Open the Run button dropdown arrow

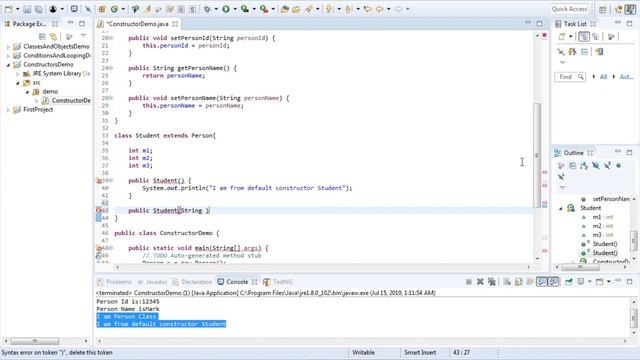[x=235, y=9]
